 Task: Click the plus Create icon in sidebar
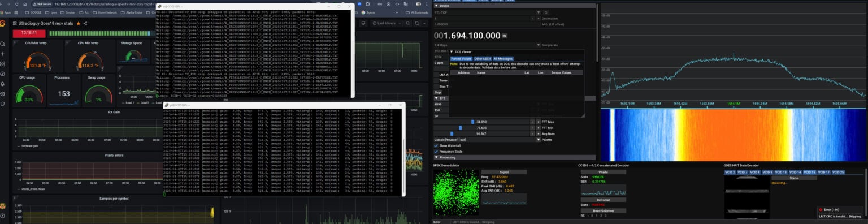pyautogui.click(x=3, y=54)
